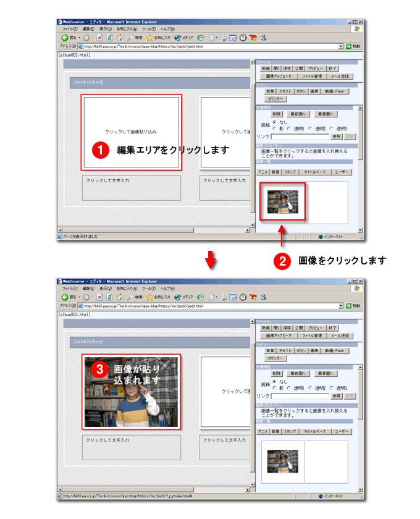Click the 保存 save button in upper window
420x519 pixels.
point(287,69)
